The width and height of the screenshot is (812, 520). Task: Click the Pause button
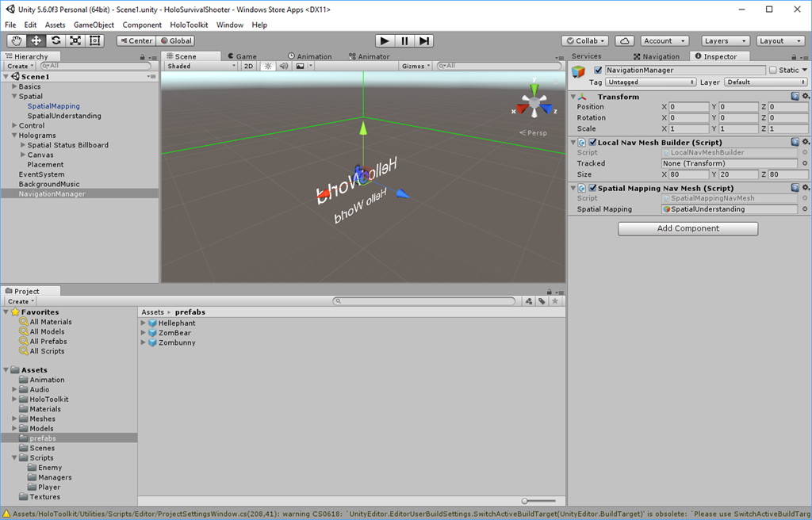coord(404,41)
